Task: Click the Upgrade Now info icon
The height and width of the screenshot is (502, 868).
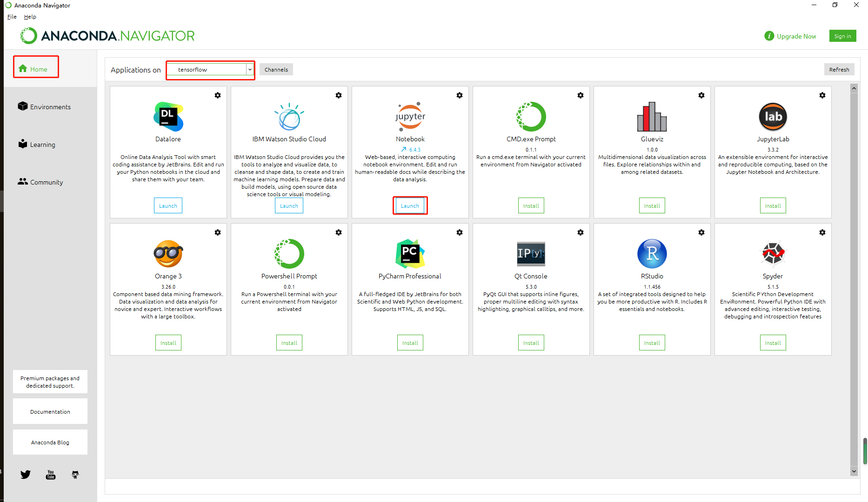Action: coord(769,36)
